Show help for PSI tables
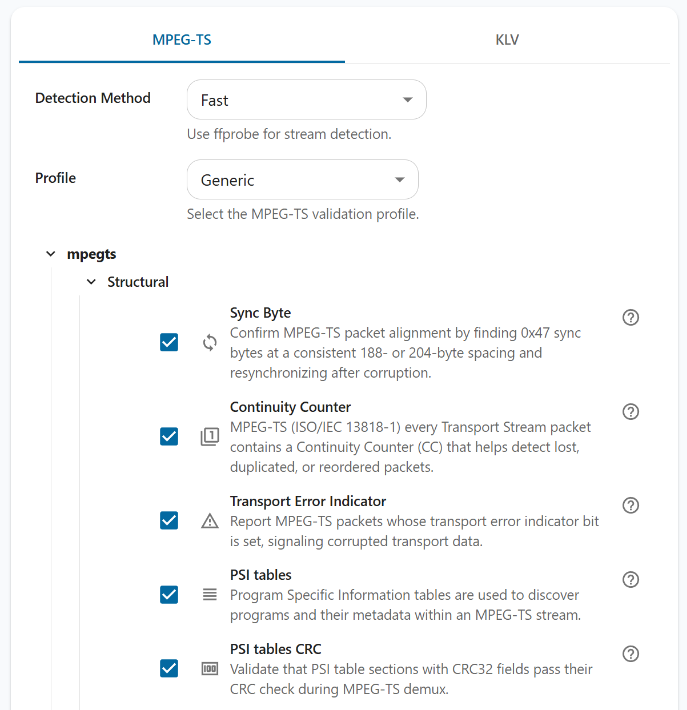The height and width of the screenshot is (710, 687). 630,580
